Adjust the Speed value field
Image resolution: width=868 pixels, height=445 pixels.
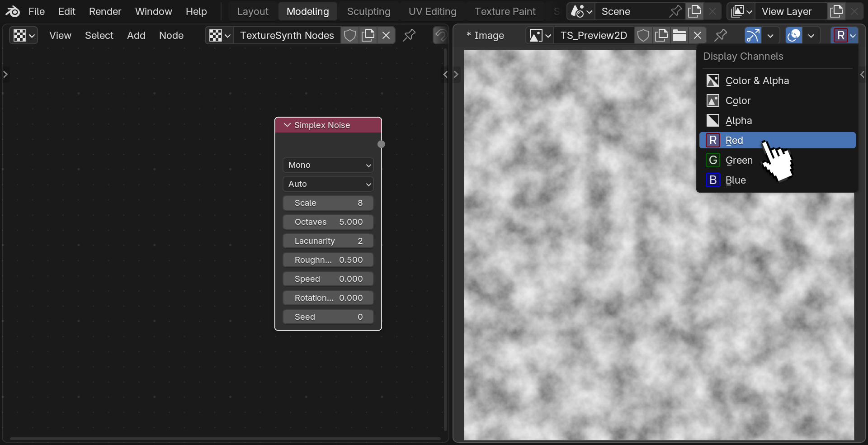click(x=328, y=279)
